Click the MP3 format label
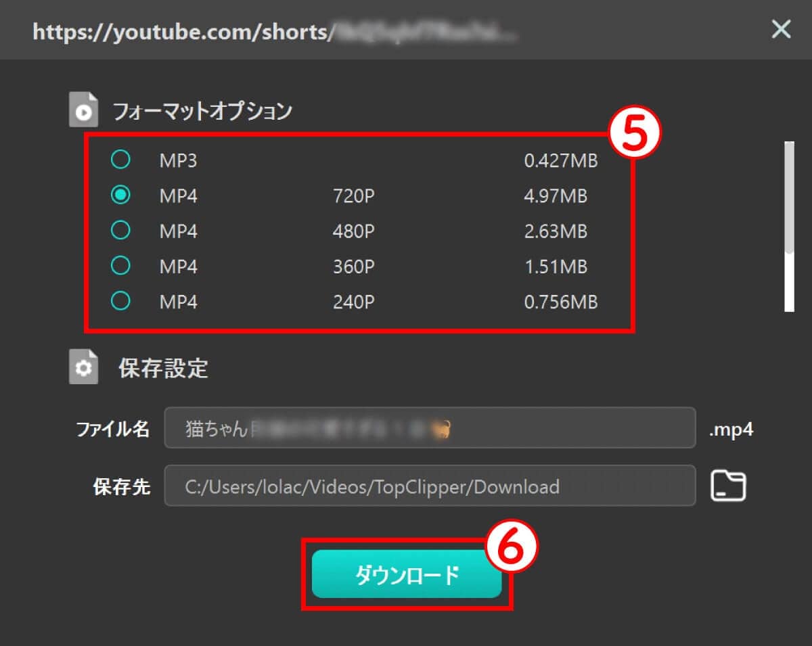Screen dimensions: 812x646 tap(178, 161)
